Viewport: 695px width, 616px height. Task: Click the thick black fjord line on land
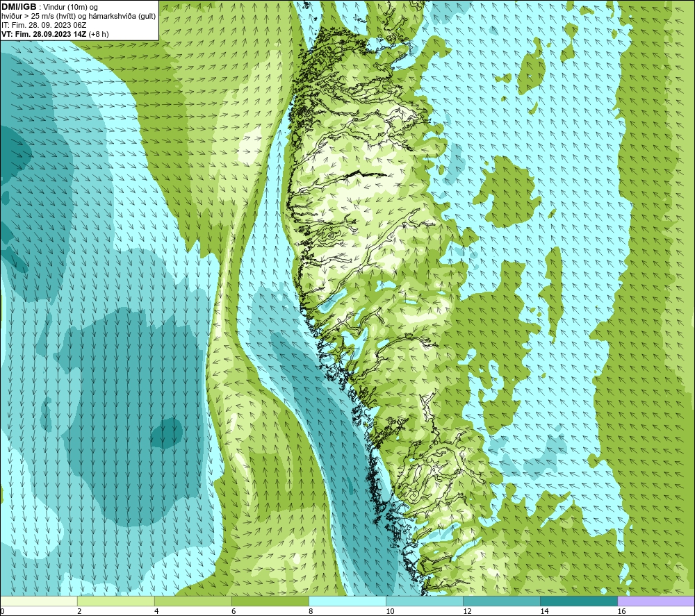pos(365,175)
